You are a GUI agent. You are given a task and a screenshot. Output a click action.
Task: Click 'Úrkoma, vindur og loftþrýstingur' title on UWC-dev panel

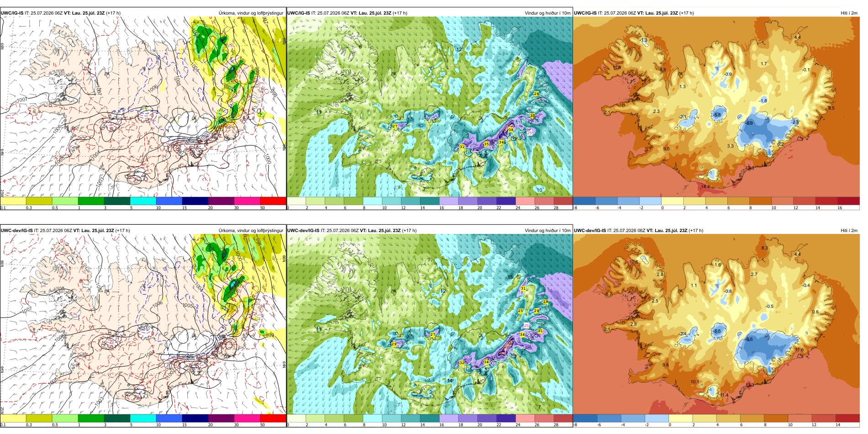[x=251, y=230]
